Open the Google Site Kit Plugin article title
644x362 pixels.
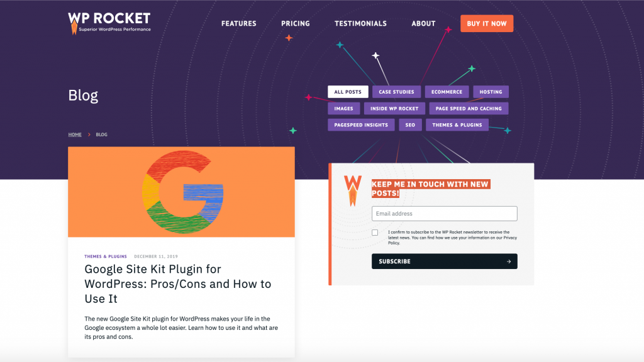(178, 283)
